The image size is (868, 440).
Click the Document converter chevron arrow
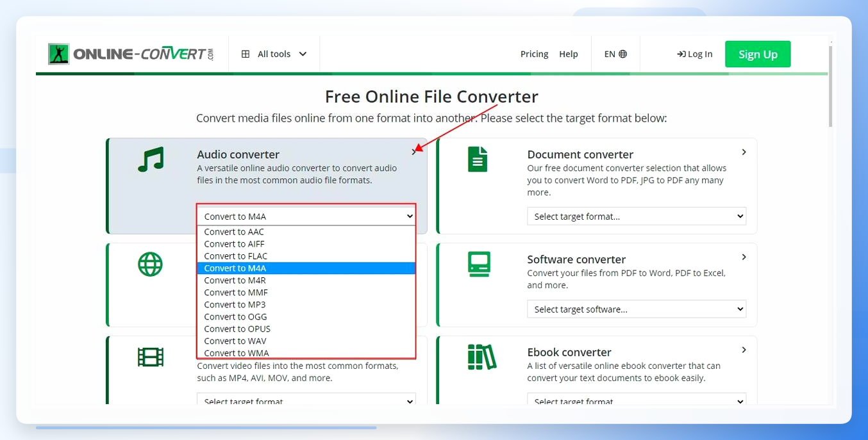(x=744, y=152)
